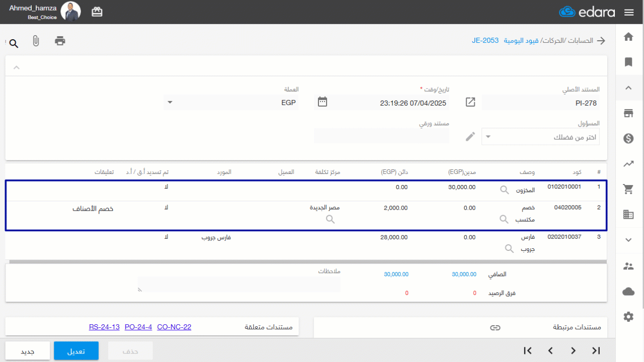Viewport: 644px width, 362px height.
Task: Open the cloud icon in the sidebar
Action: 628,291
